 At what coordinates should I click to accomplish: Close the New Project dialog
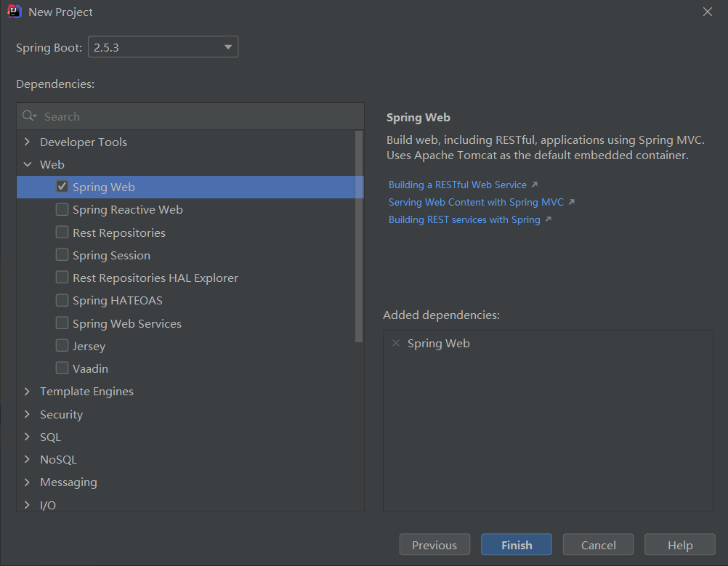[x=707, y=12]
